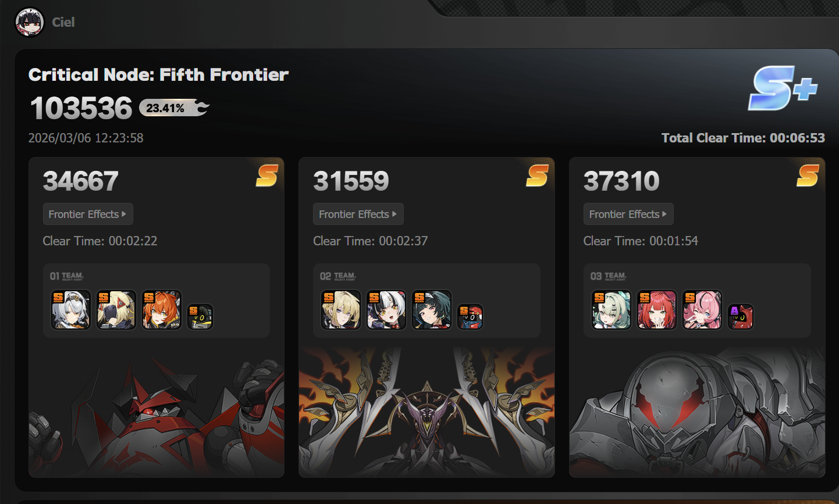Select the black-and-white haired agent in Team 02
The height and width of the screenshot is (504, 839).
[386, 310]
